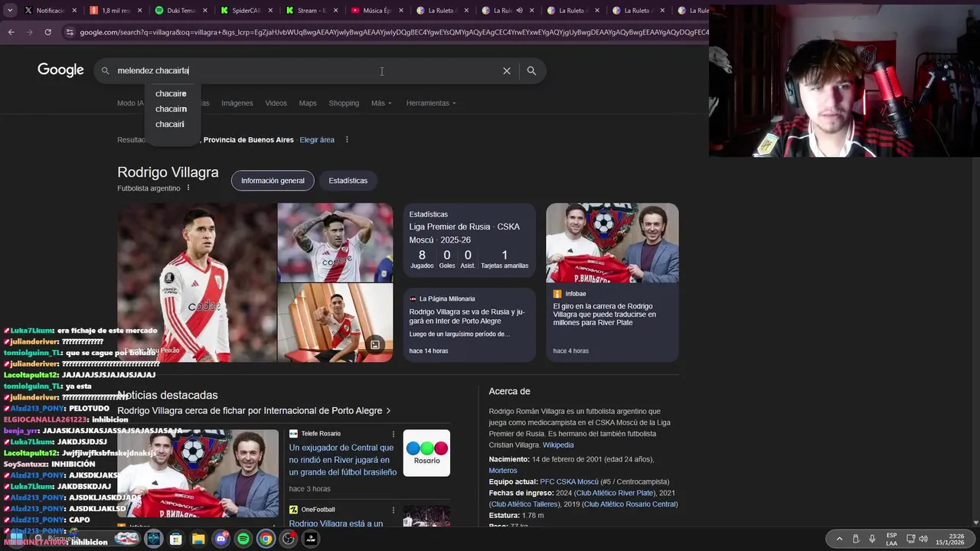Open the three-dot menu beside Futbolista argentino

point(188,188)
